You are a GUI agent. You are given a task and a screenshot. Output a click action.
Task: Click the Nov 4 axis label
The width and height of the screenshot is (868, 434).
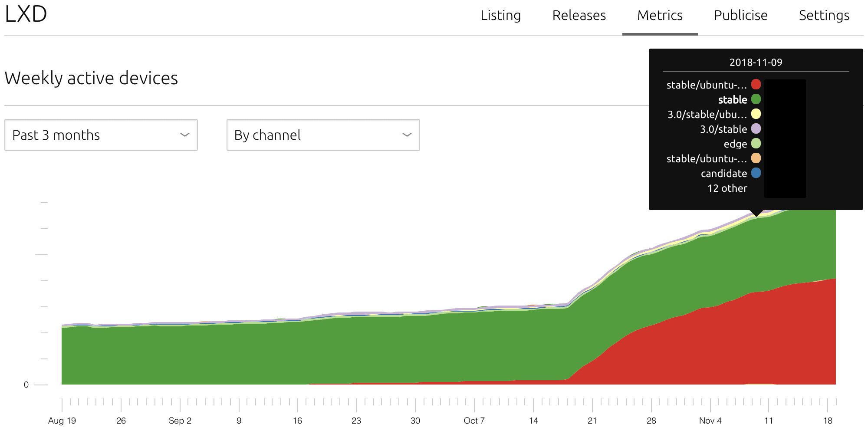(710, 421)
